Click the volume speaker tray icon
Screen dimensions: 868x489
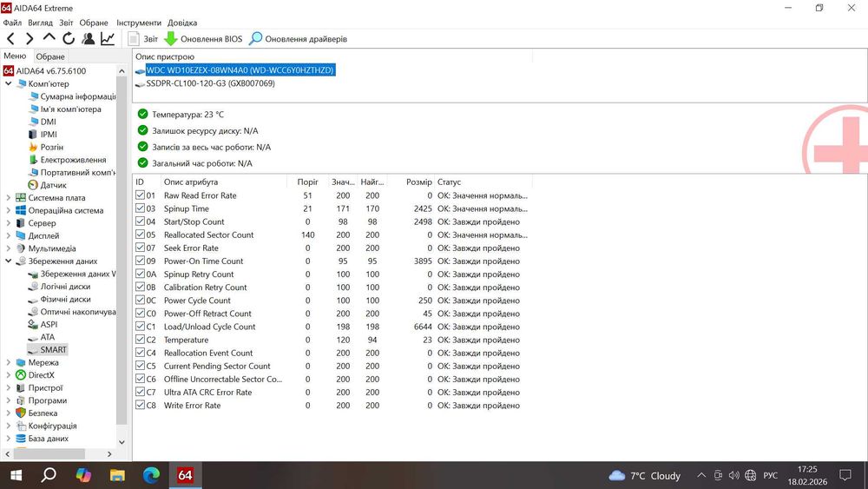(x=734, y=475)
